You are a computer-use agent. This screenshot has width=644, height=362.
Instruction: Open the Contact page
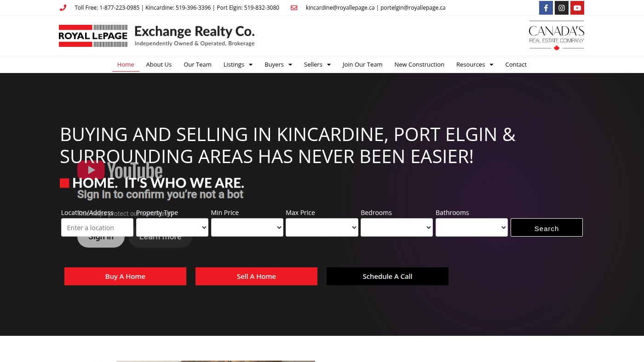(516, 64)
